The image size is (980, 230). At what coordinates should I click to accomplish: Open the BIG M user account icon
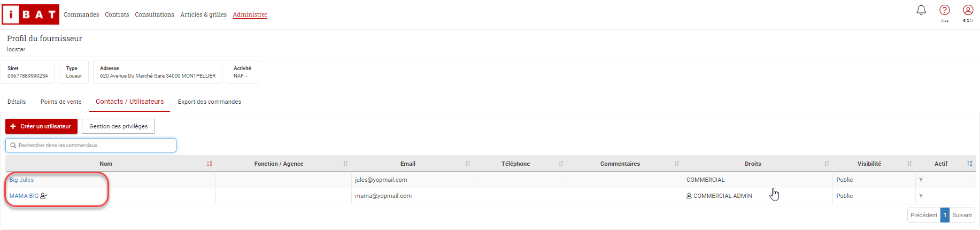968,10
